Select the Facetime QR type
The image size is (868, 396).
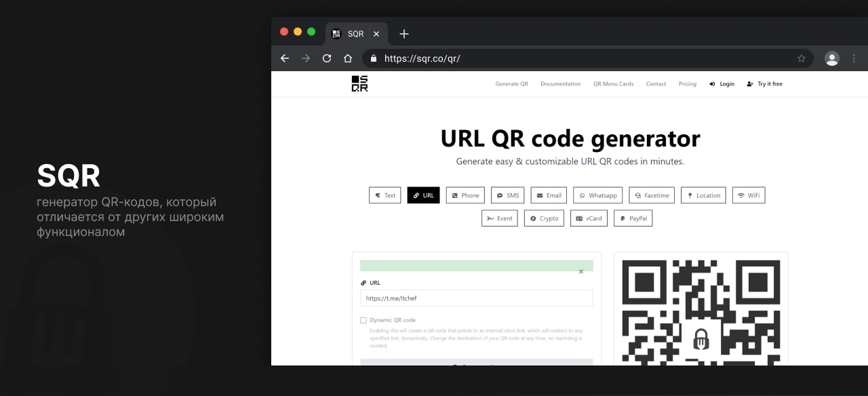tap(652, 195)
